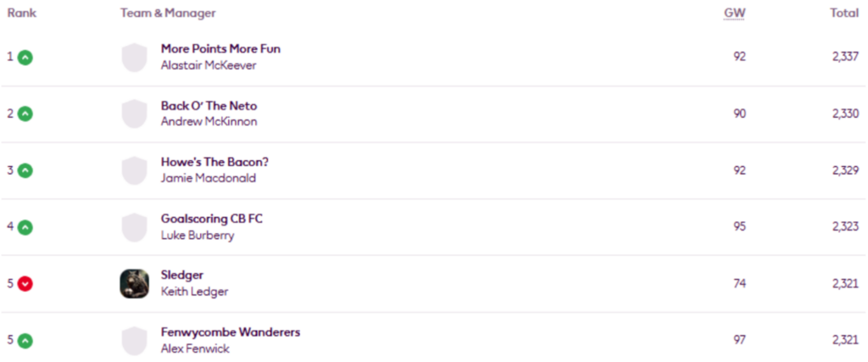Click the shield badge for Howe's The Bacon?
Viewport: 868px width, 362px height.
(135, 170)
